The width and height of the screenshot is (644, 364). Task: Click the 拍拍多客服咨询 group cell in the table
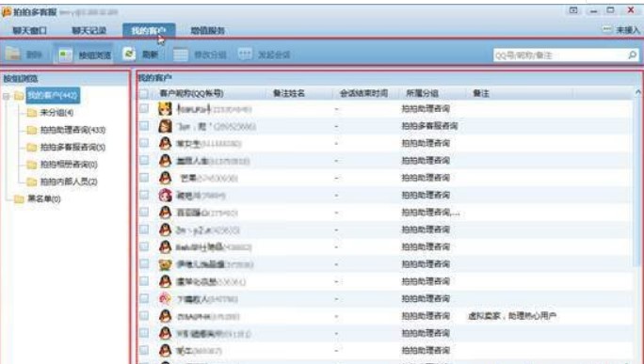pyautogui.click(x=429, y=126)
